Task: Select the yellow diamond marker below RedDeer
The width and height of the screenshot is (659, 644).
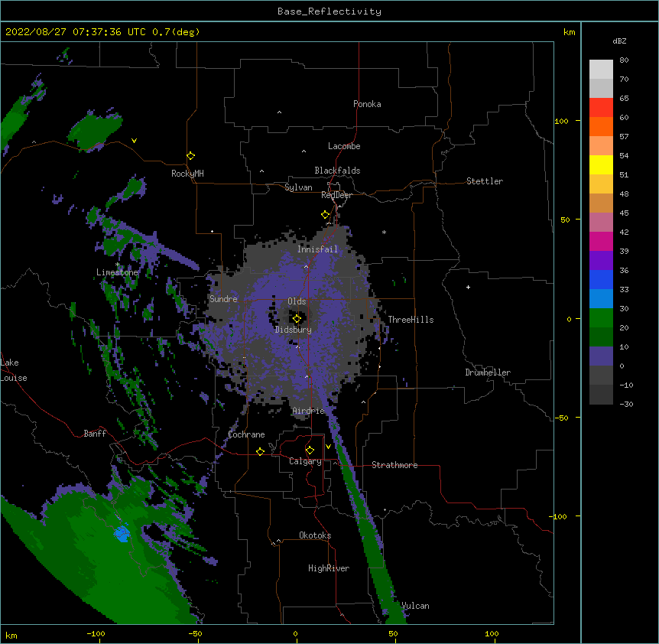Action: click(x=325, y=215)
